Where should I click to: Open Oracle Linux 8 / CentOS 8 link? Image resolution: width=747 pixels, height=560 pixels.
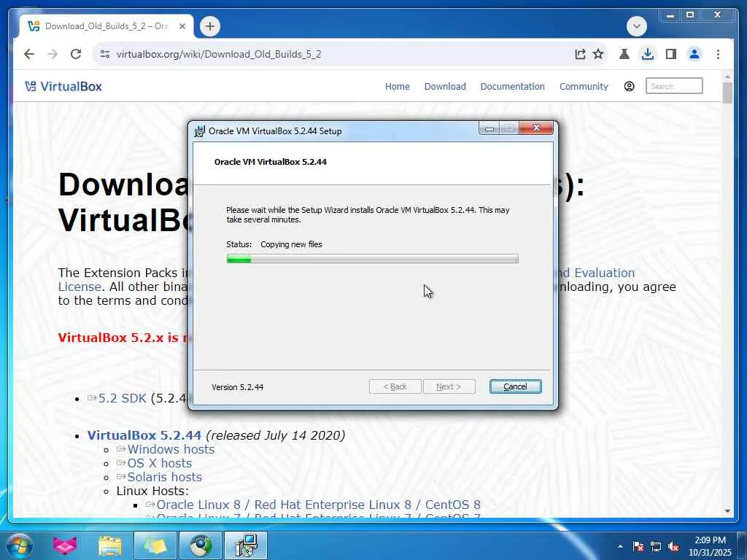(318, 505)
